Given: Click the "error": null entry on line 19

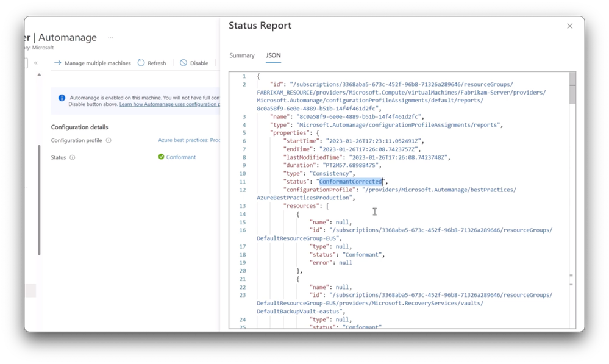Looking at the screenshot, I should tap(330, 263).
